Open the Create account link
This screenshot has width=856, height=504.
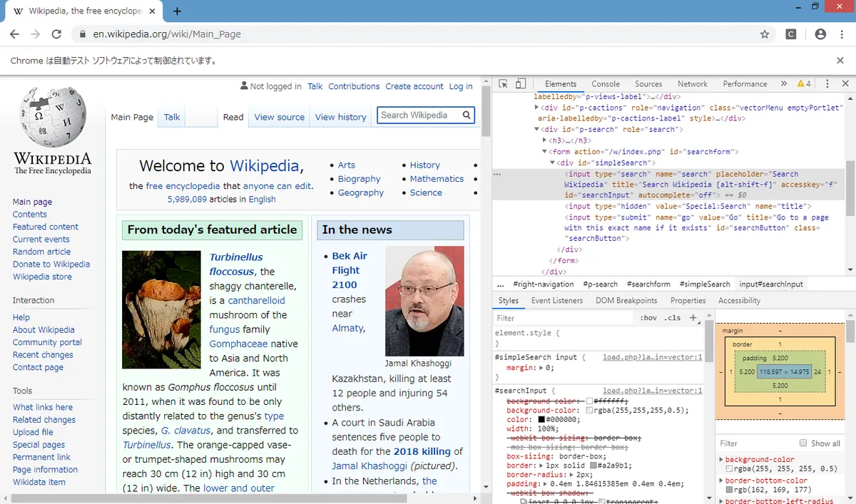tap(414, 86)
